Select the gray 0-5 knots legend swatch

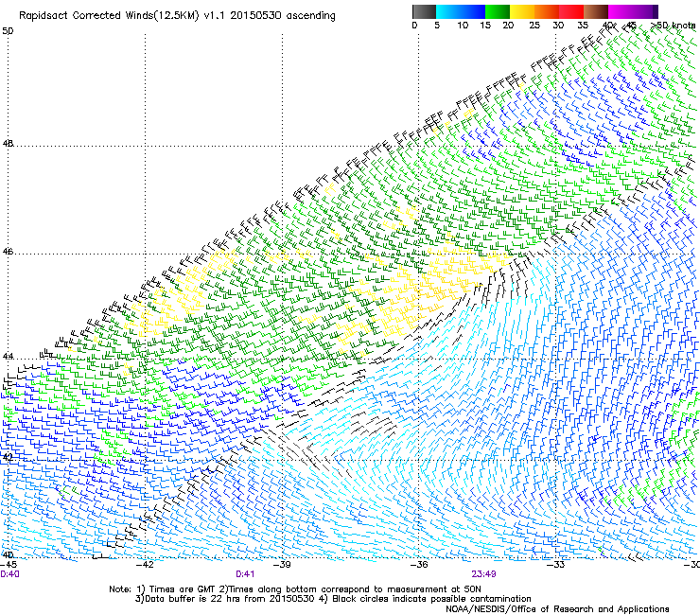[x=424, y=11]
